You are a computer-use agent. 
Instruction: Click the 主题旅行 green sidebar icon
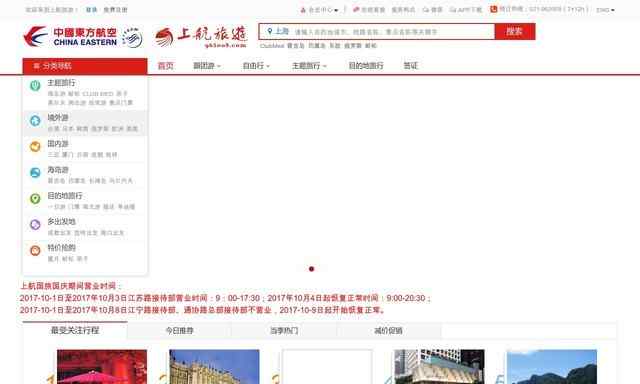coord(35,85)
